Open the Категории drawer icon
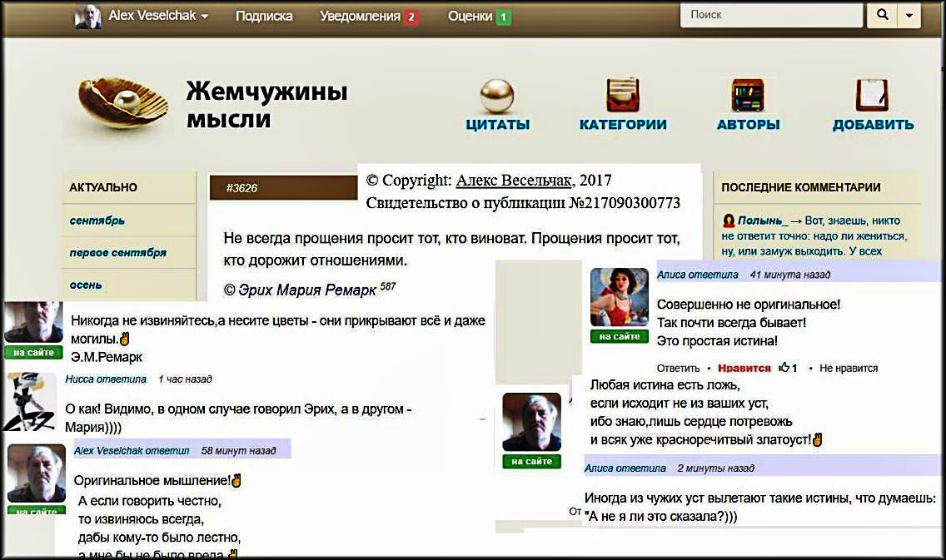This screenshot has height=560, width=946. 623,95
